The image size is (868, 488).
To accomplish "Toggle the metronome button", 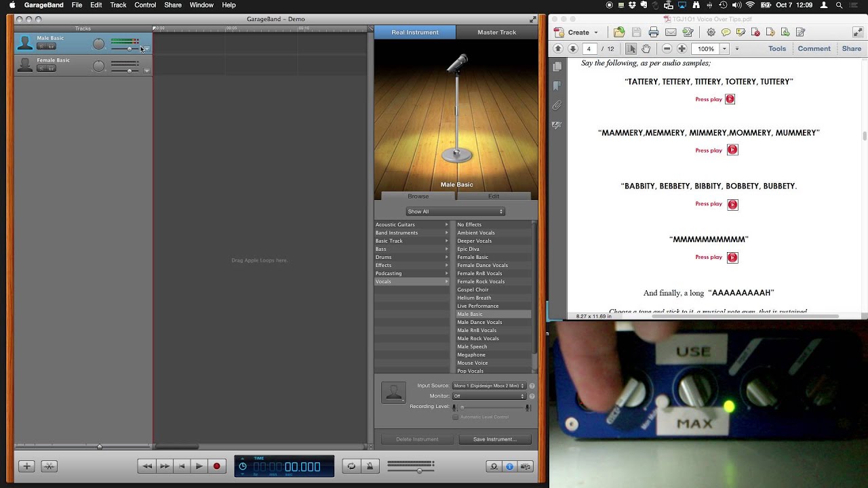I will coord(370,466).
